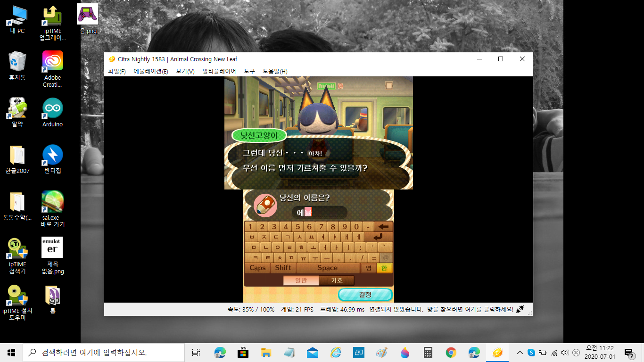Screen dimensions: 644x362
Task: Open the 보기(V) menu
Action: [x=185, y=71]
